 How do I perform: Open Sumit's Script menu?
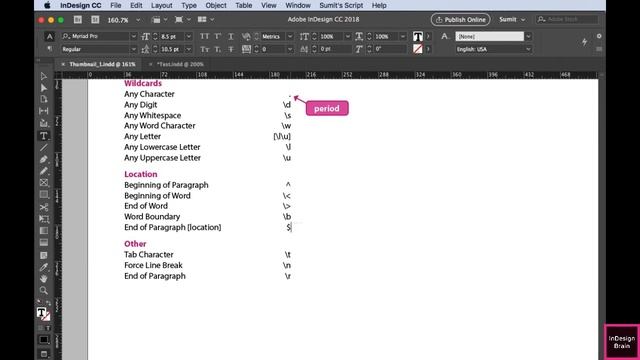(x=341, y=5)
